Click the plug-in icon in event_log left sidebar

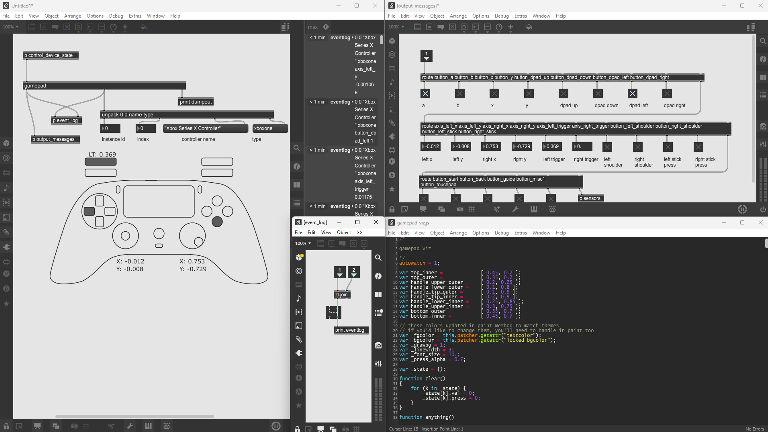(x=299, y=353)
